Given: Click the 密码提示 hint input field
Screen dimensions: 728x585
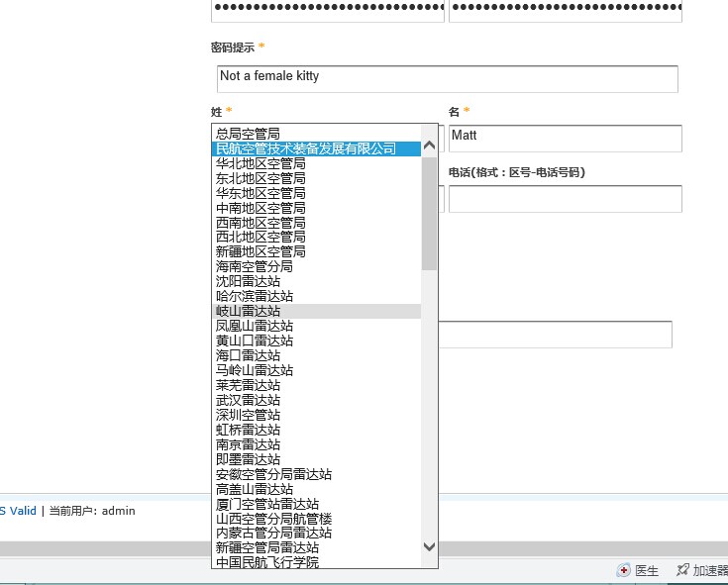Looking at the screenshot, I should tap(447, 79).
